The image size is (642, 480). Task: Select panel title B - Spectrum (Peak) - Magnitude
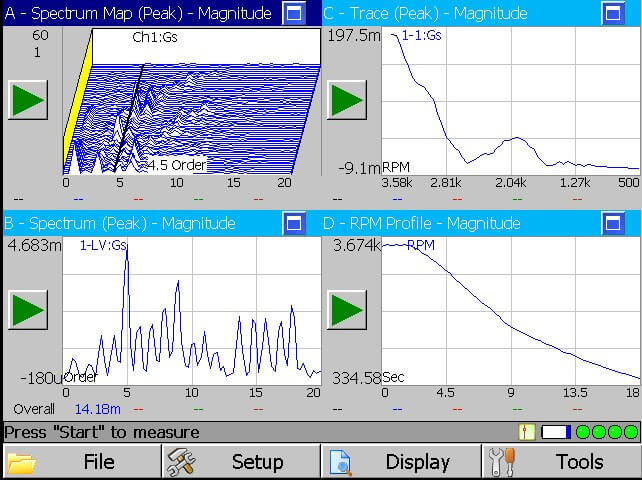pos(120,223)
